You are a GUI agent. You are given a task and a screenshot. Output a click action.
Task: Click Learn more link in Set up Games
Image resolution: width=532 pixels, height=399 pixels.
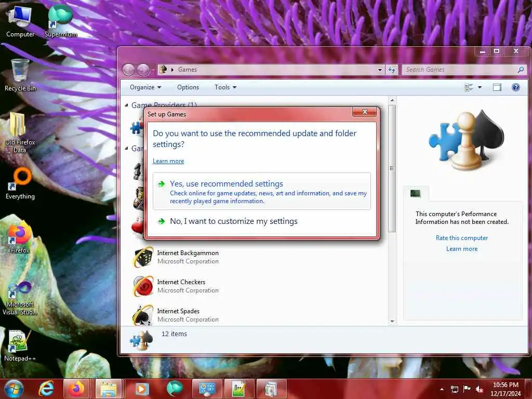168,161
